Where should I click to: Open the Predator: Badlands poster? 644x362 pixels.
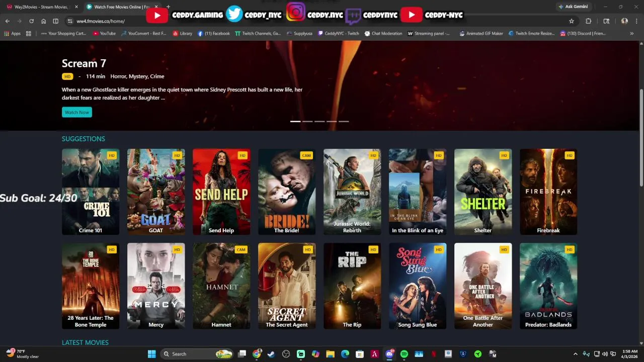(548, 286)
